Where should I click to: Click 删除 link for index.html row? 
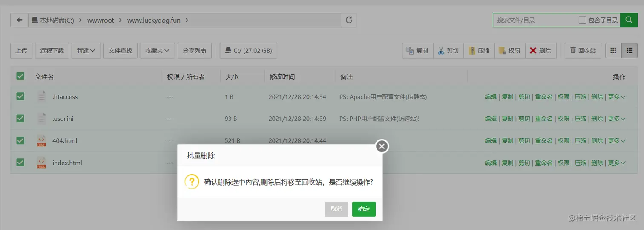pos(597,163)
